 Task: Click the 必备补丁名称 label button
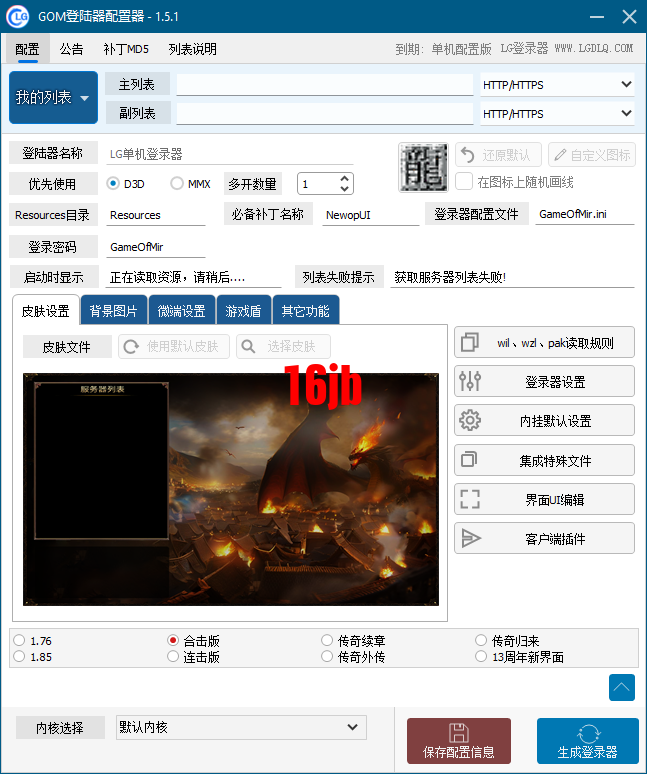[268, 214]
